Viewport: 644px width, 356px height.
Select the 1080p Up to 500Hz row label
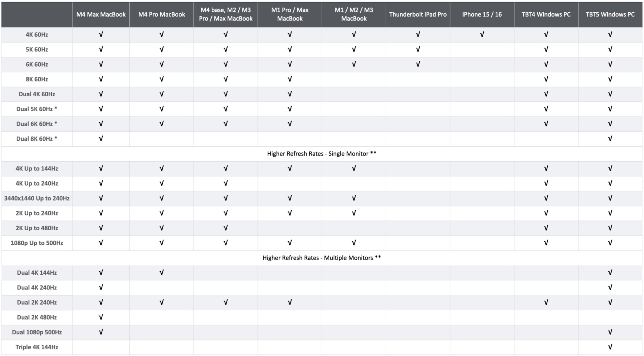[37, 243]
